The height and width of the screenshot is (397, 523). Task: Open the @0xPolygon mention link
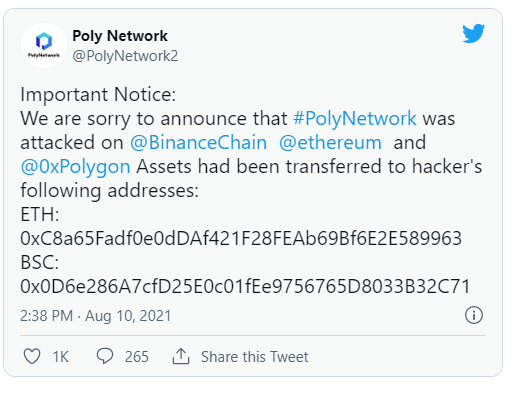75,166
